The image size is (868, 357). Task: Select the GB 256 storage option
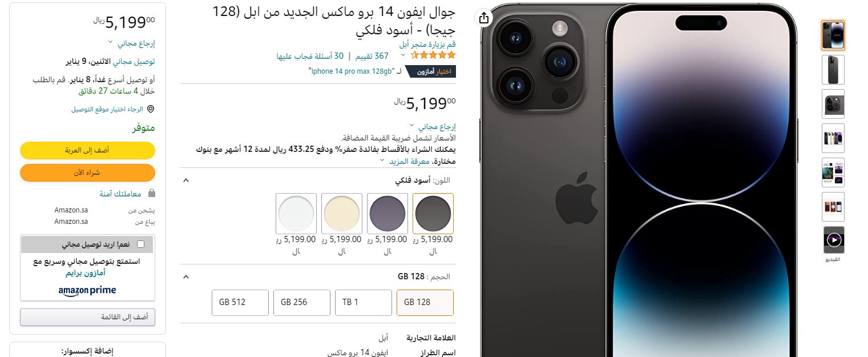pyautogui.click(x=302, y=302)
